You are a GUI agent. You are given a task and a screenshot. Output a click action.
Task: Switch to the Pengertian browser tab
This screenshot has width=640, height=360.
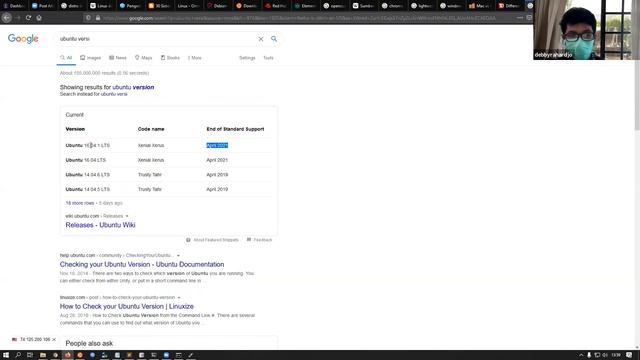[x=130, y=6]
